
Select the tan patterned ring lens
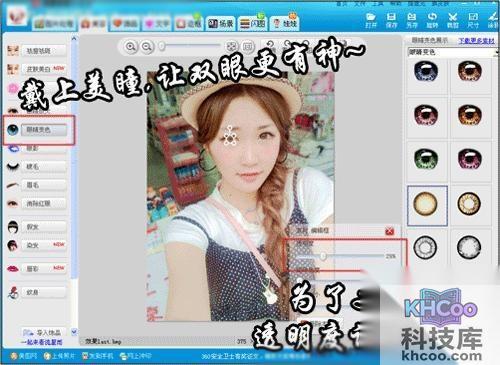(x=469, y=203)
